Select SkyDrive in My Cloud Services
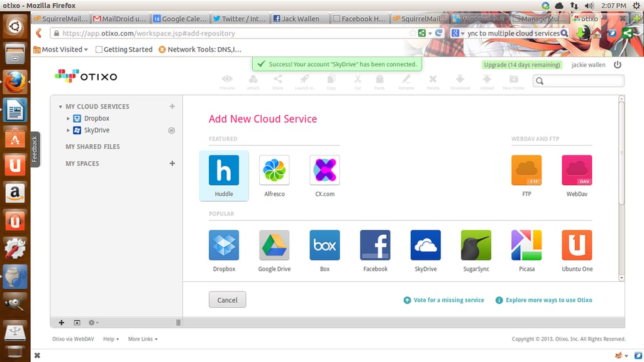 coord(96,130)
